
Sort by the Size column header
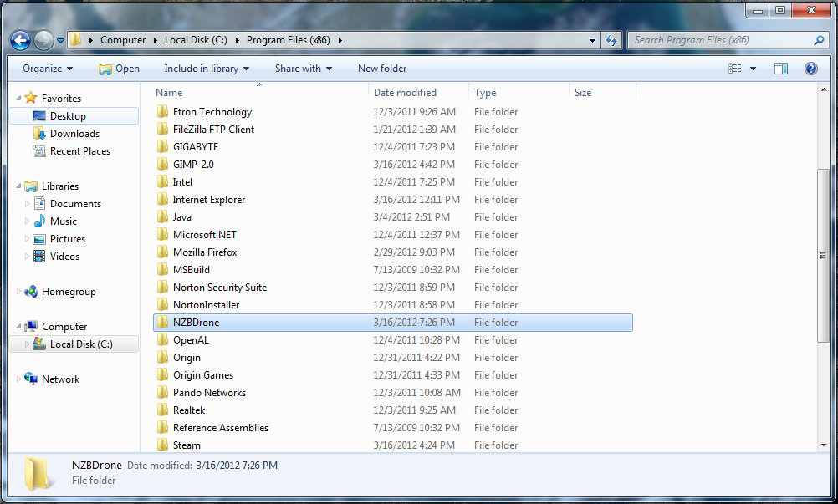(x=602, y=93)
